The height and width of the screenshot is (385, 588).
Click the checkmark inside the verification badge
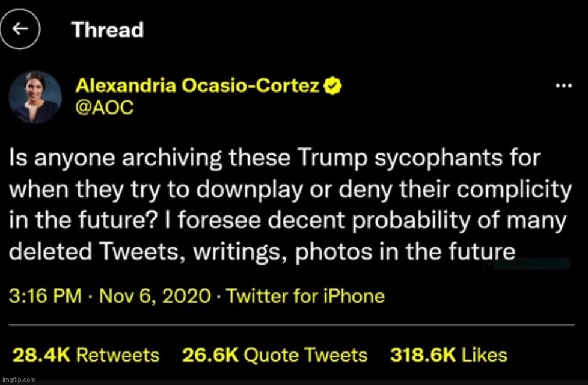coord(332,85)
